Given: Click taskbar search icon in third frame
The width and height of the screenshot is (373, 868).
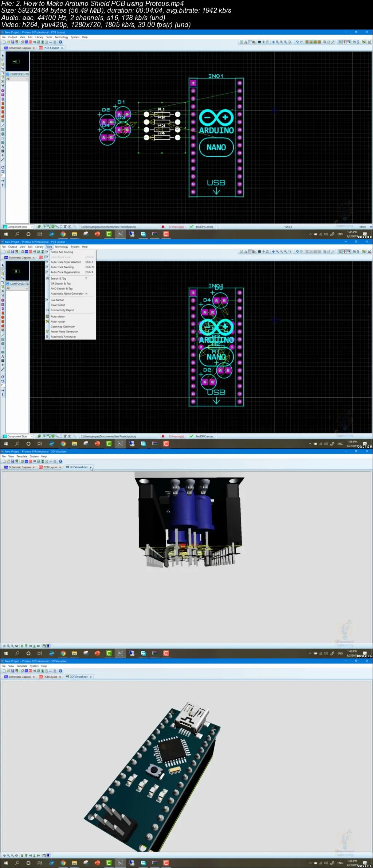Looking at the screenshot, I should pos(17,653).
